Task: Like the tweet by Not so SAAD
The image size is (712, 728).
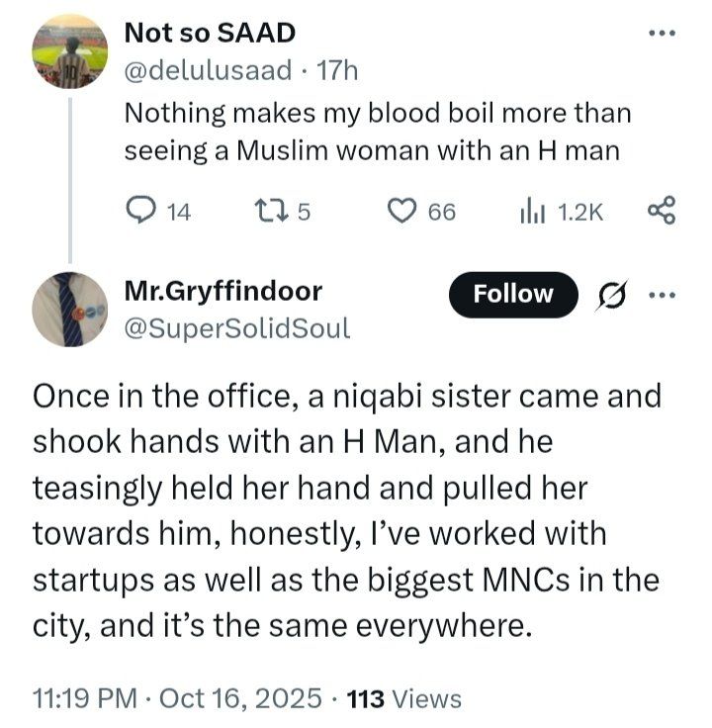Action: (400, 210)
